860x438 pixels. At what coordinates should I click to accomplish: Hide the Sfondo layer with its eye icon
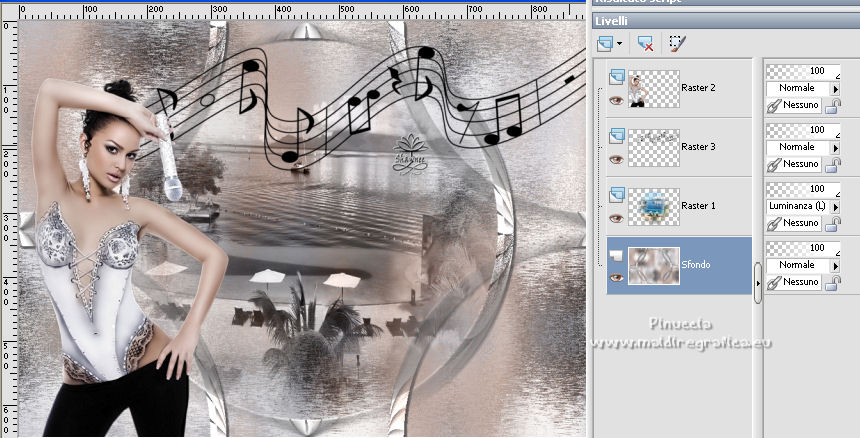click(616, 278)
